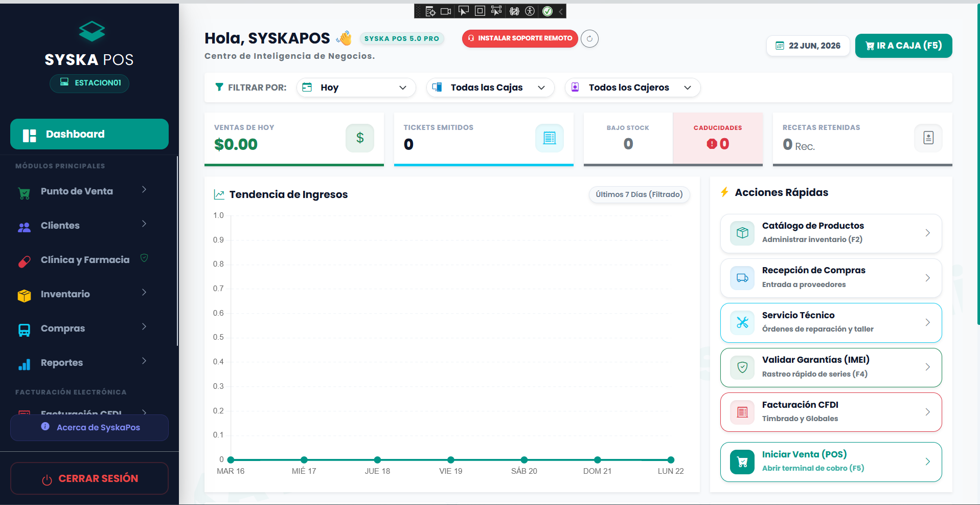
Task: Activate select element pointer tool in debug bar
Action: [x=463, y=11]
